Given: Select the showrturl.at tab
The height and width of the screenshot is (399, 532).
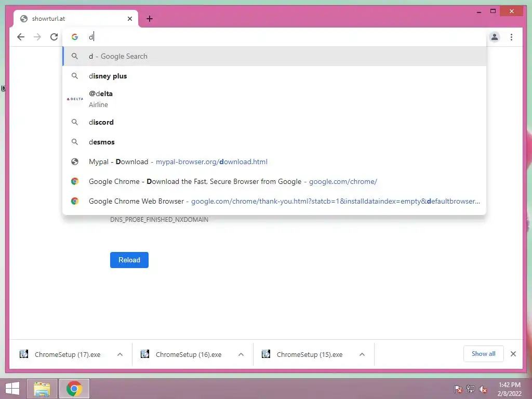Looking at the screenshot, I should (x=76, y=19).
